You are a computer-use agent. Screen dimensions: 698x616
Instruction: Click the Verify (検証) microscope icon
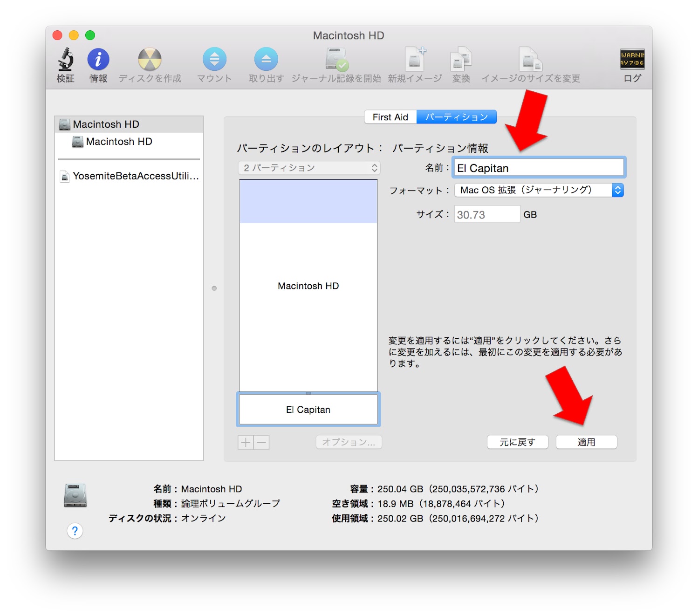(66, 60)
